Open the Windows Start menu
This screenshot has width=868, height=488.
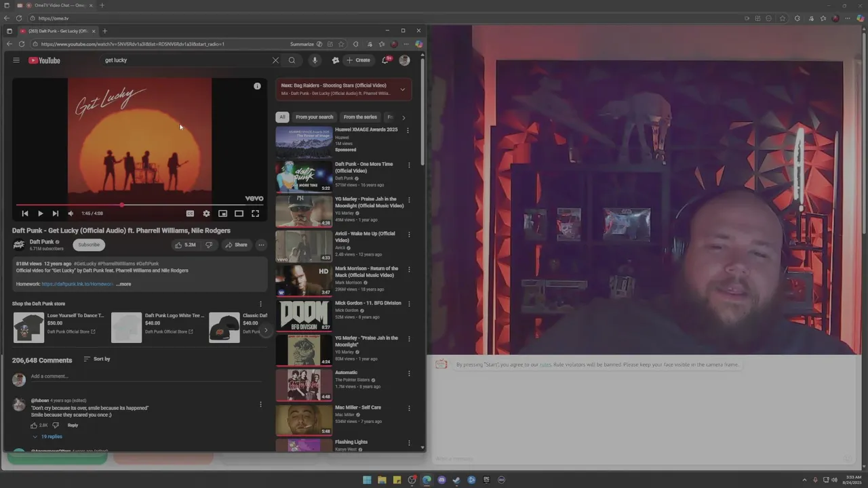pos(367,480)
